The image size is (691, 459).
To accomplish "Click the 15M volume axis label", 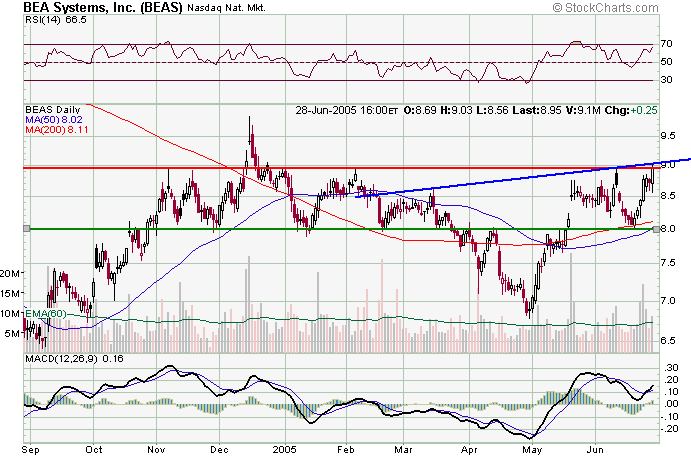I will tap(10, 293).
